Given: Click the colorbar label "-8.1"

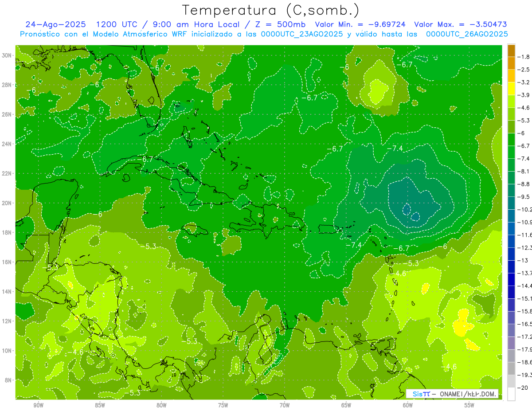Looking at the screenshot, I should click(x=524, y=171).
